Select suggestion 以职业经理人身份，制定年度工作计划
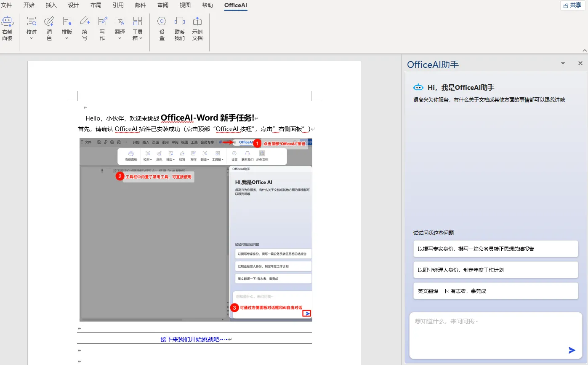This screenshot has width=588, height=365. [x=495, y=270]
